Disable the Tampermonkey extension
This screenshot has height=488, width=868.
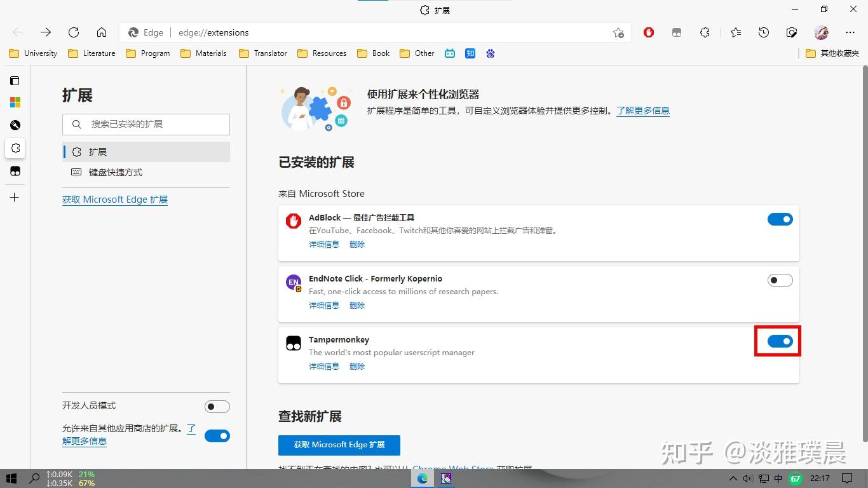click(780, 341)
